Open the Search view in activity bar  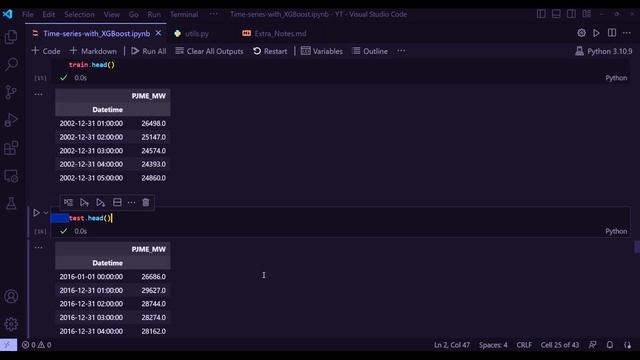coord(11,64)
